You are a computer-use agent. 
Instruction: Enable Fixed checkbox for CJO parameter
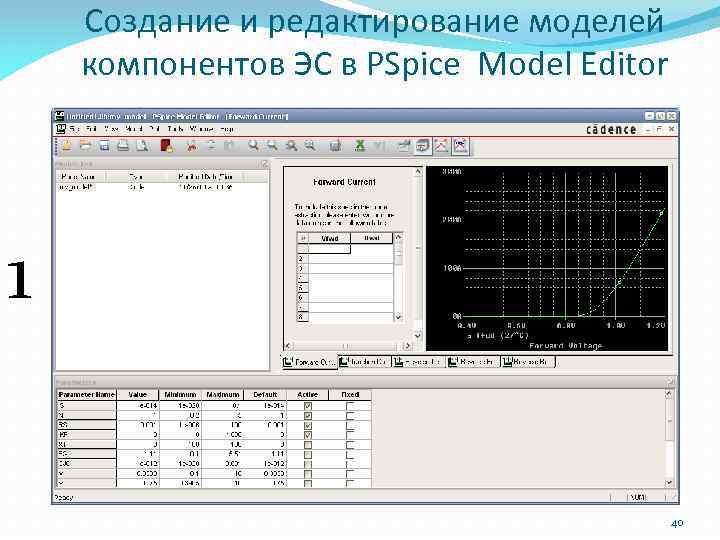pos(350,464)
